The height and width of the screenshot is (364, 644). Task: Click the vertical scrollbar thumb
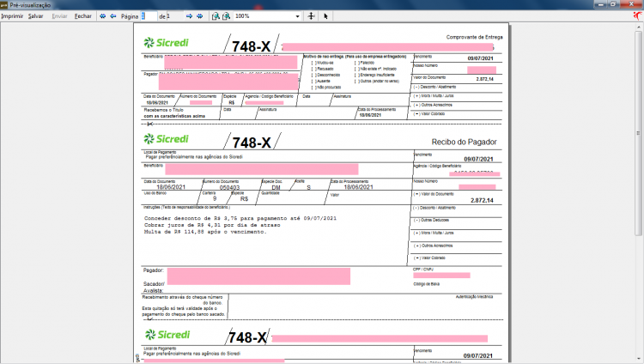pos(639,133)
